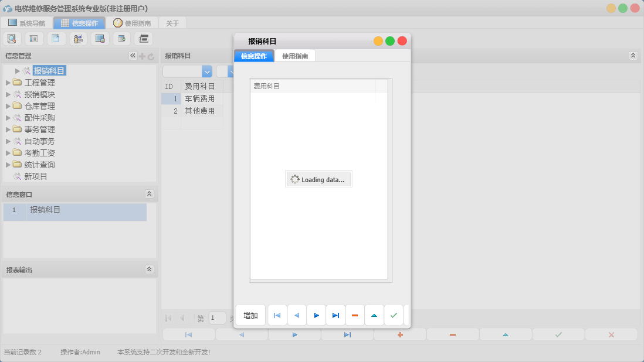Switch to the 使用指南 tab in dialog
This screenshot has width=644, height=362.
coord(295,56)
